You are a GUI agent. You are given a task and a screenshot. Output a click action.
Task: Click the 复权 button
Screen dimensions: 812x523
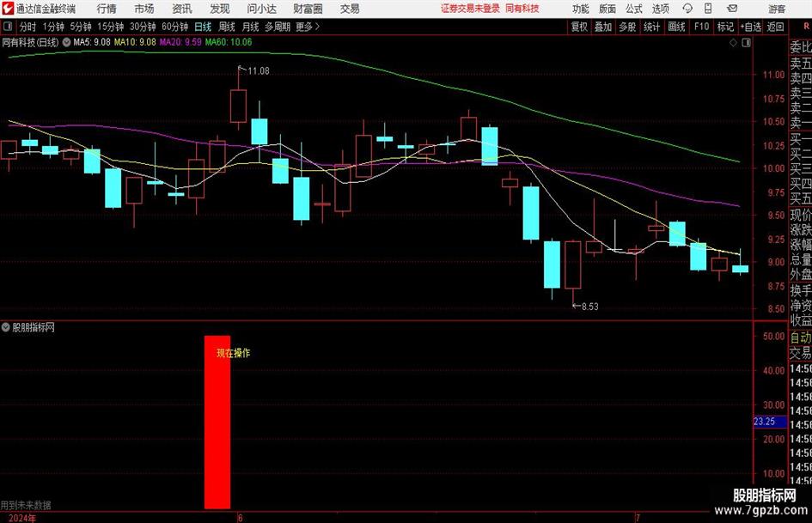579,27
